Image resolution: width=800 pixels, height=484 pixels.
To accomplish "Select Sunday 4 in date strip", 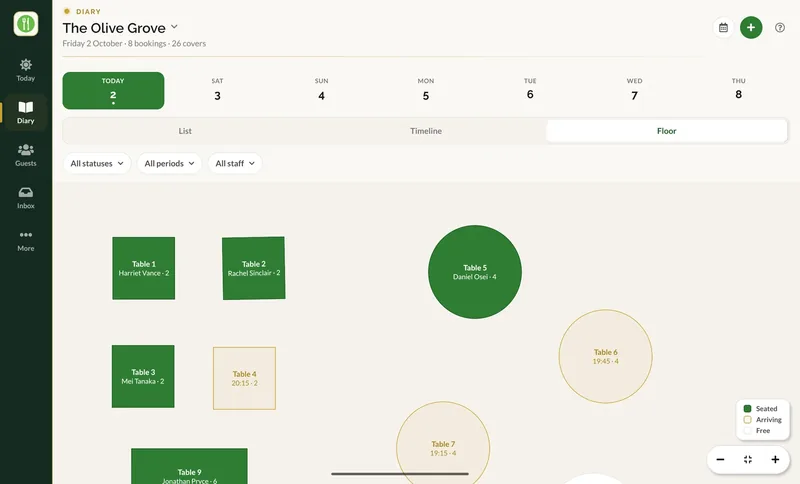I will click(321, 90).
